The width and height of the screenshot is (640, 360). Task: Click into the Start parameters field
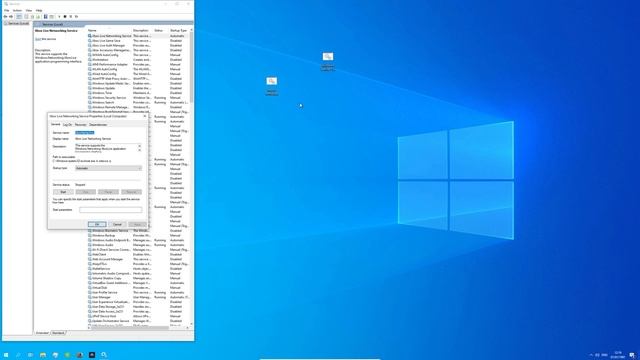pos(111,210)
